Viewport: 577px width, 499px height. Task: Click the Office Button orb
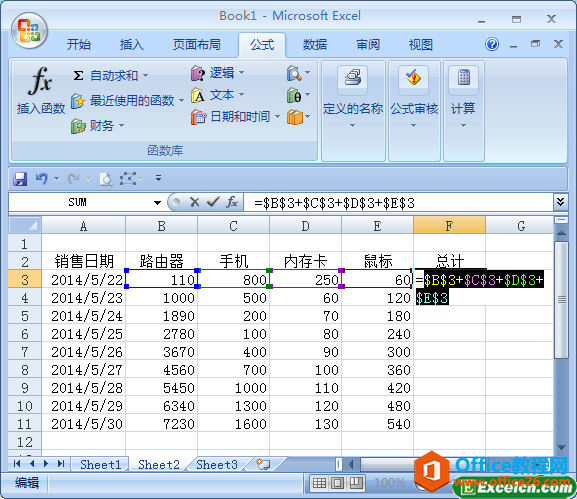point(29,31)
